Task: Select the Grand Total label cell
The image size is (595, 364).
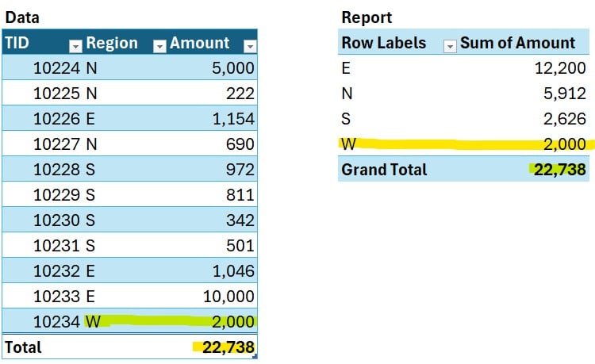Action: coord(384,170)
